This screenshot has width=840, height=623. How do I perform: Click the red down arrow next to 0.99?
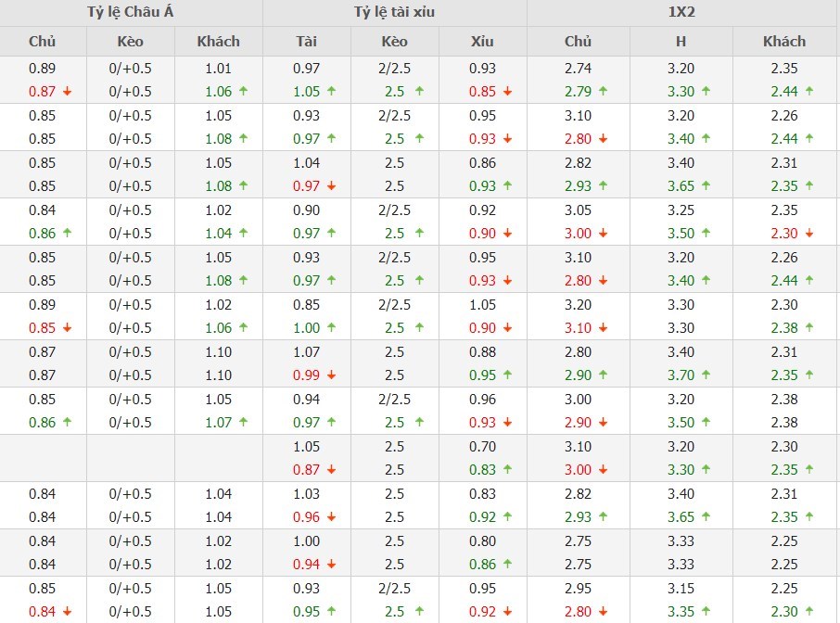point(332,375)
